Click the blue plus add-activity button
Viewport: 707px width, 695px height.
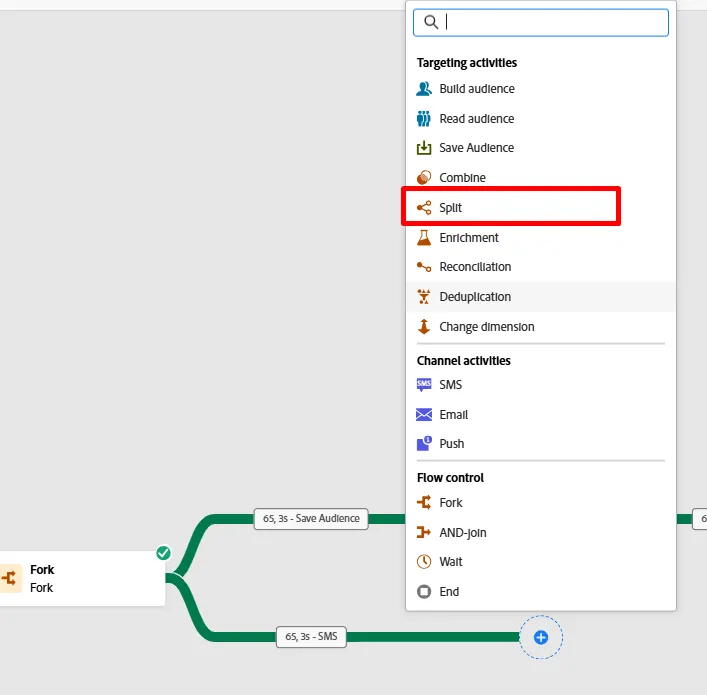tap(541, 637)
